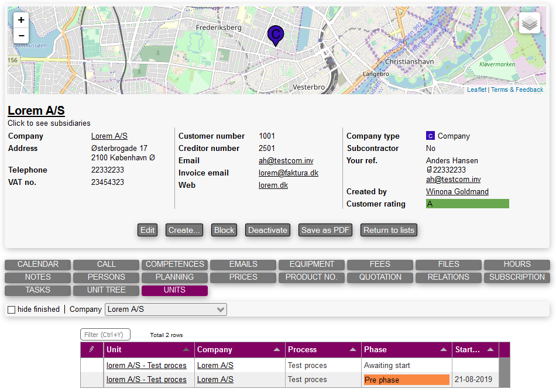Click the green Customer rating bar

coord(467,204)
